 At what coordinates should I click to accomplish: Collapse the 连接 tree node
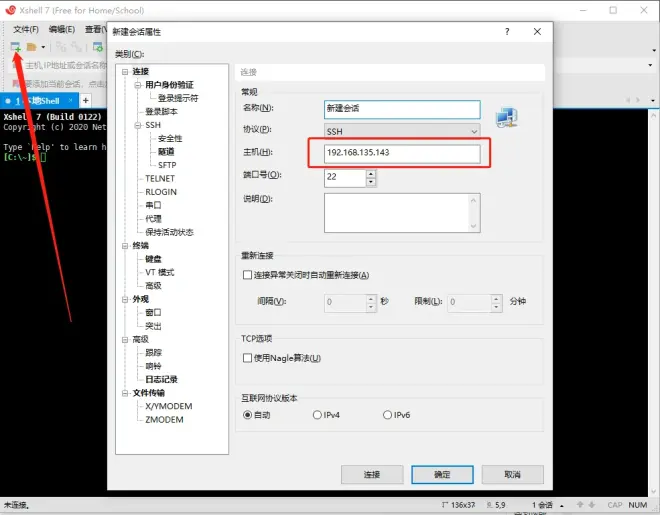point(125,72)
